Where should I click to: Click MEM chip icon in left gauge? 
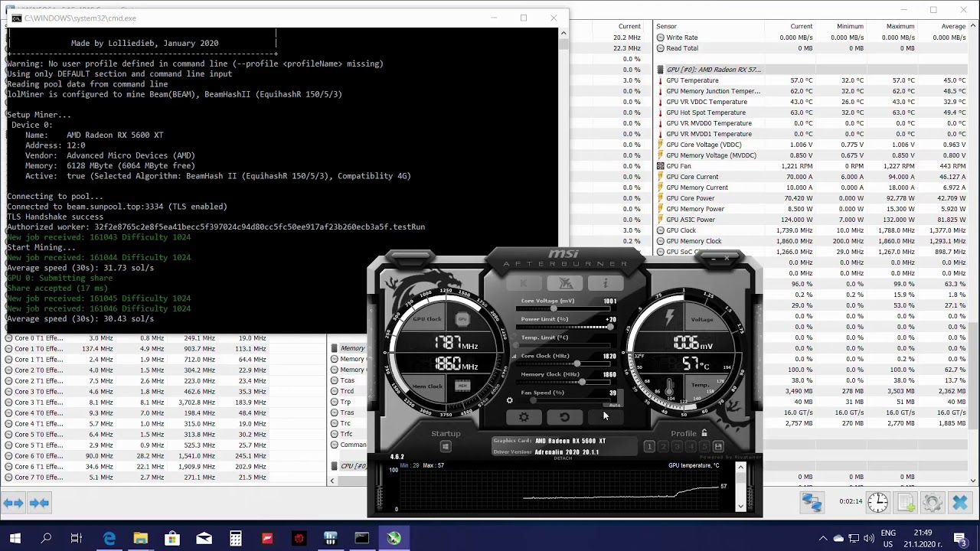(462, 386)
